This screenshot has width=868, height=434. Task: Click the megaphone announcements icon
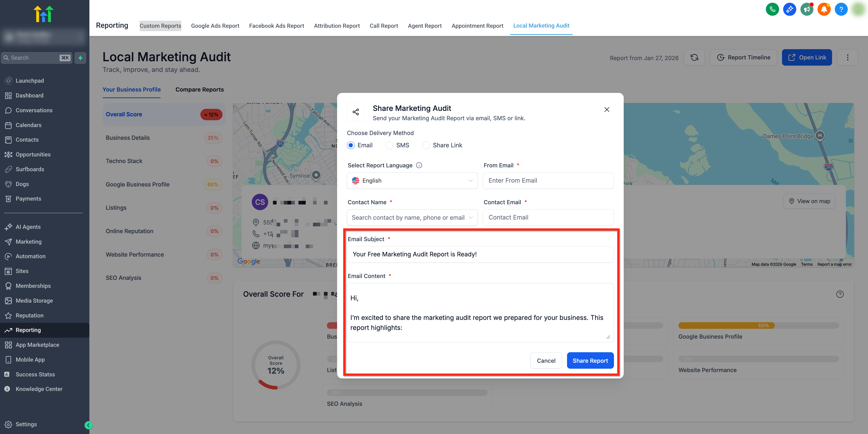(x=807, y=9)
